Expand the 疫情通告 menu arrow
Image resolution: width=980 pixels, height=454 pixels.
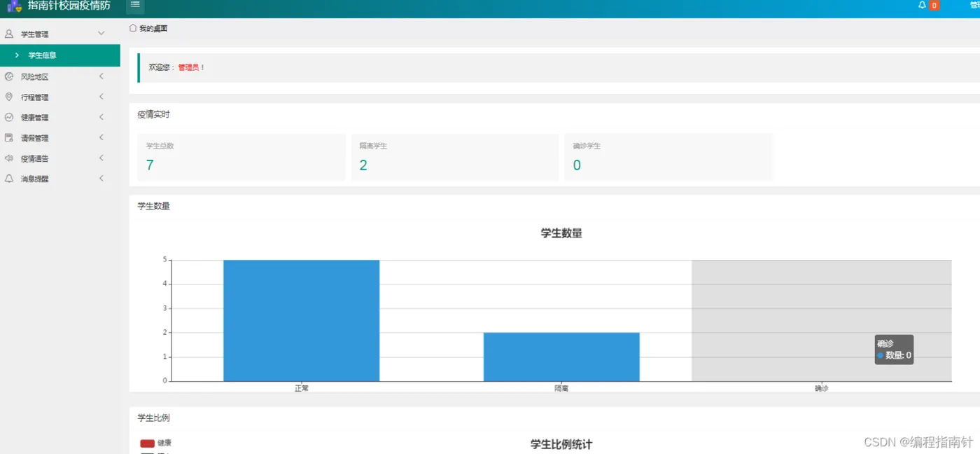(x=101, y=158)
